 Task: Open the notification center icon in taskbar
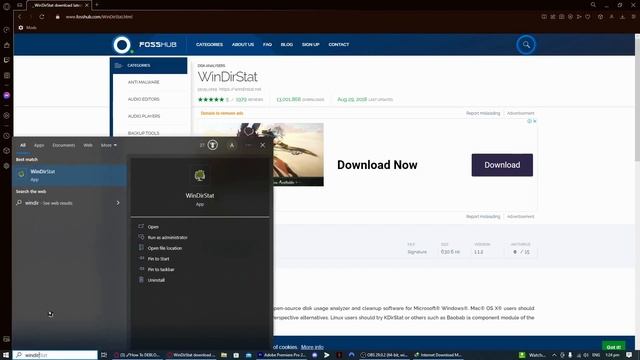629,355
